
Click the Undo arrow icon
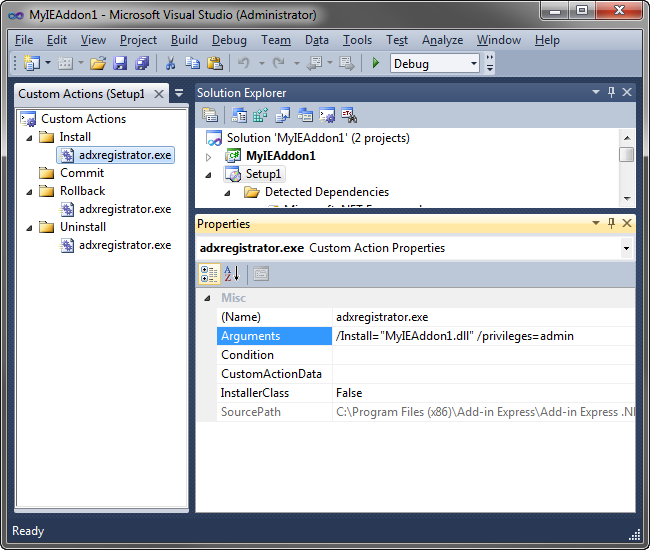(x=244, y=63)
